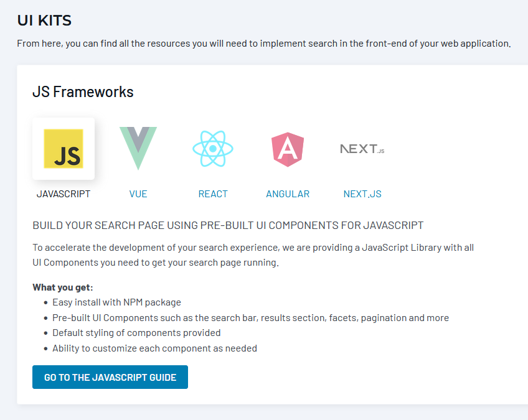This screenshot has width=528, height=420.
Task: Click the JS Frameworks section title
Action: pos(83,92)
